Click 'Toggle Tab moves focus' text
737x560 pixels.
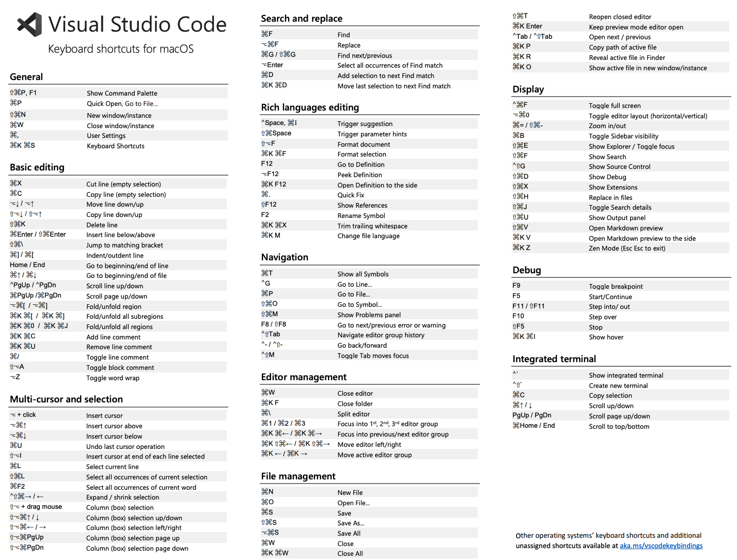tap(373, 356)
